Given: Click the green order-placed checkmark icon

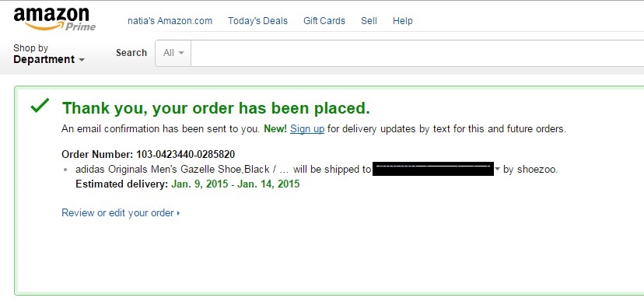Looking at the screenshot, I should pos(40,106).
